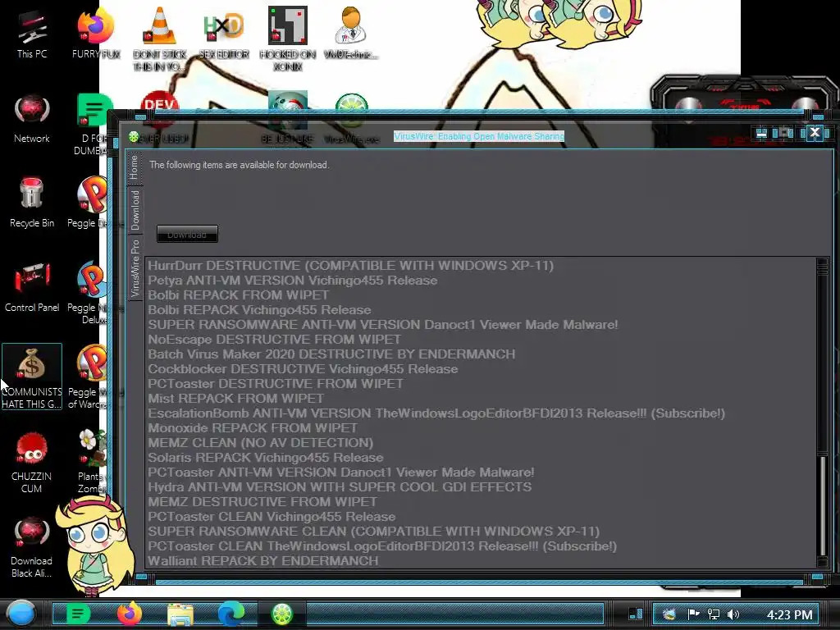
Task: Select Mist REPACK FROM WIPET row
Action: [x=480, y=399]
